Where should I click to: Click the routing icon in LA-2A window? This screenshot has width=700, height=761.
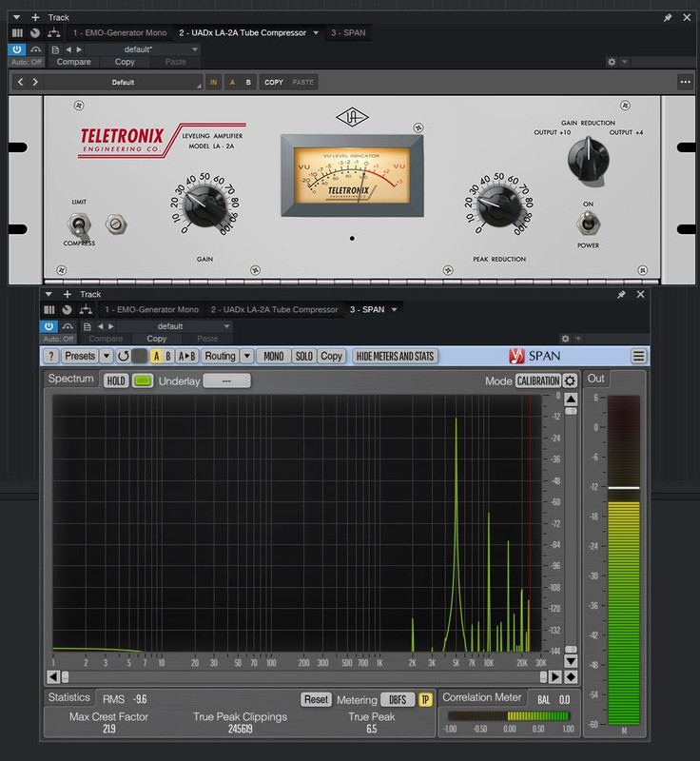[x=35, y=33]
